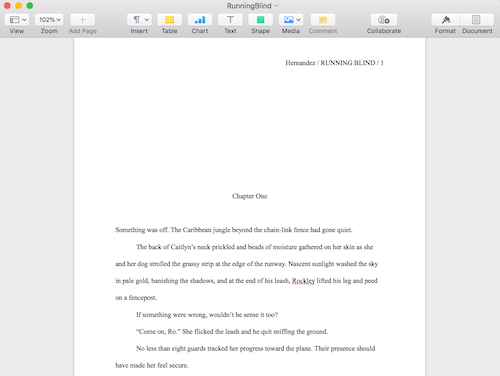Open the View sidebar options icon

(x=14, y=20)
